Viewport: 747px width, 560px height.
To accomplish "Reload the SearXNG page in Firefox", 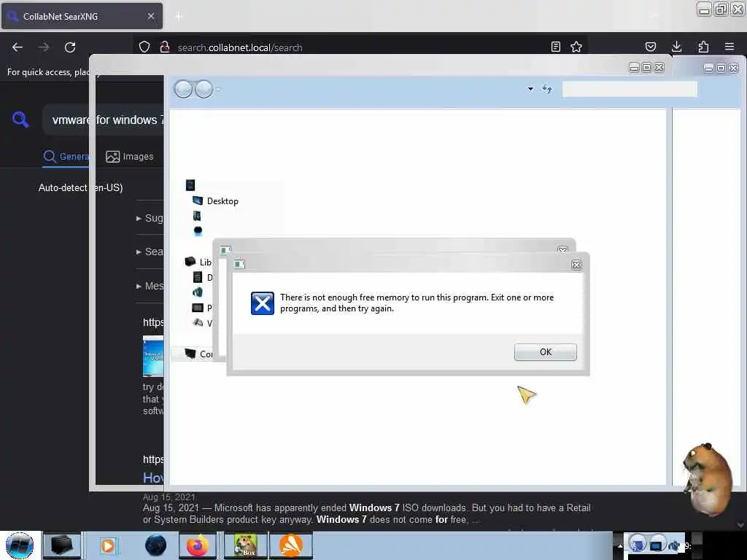I will [70, 47].
